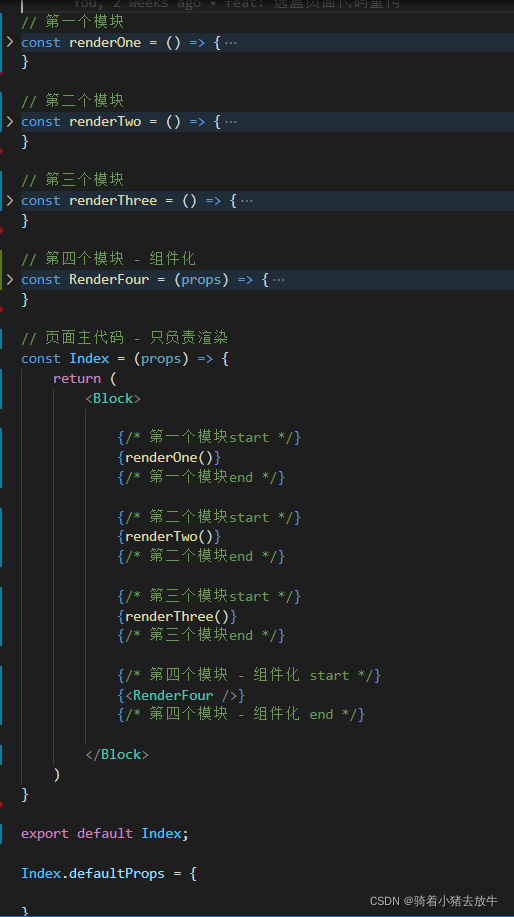Viewport: 514px width, 917px height.
Task: Click the opening <Block> tag
Action: coord(113,398)
